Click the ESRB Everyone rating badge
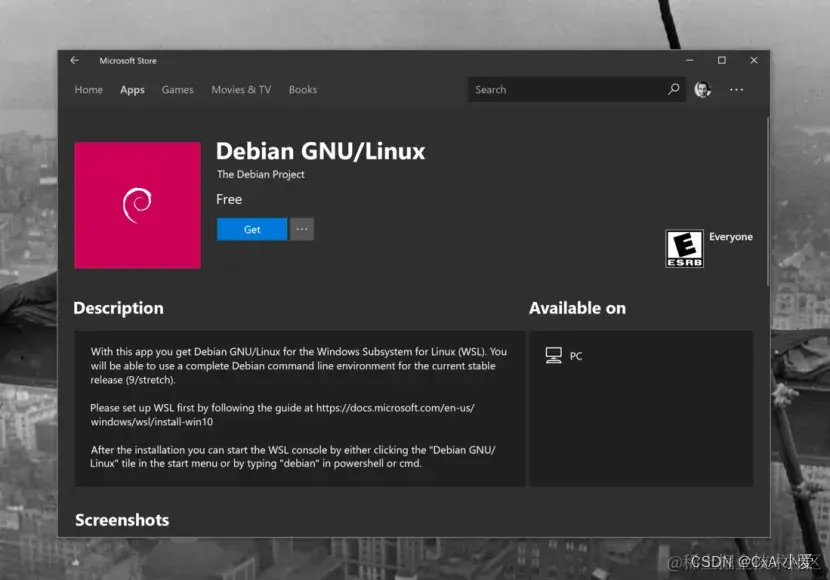The height and width of the screenshot is (580, 830). (x=684, y=249)
